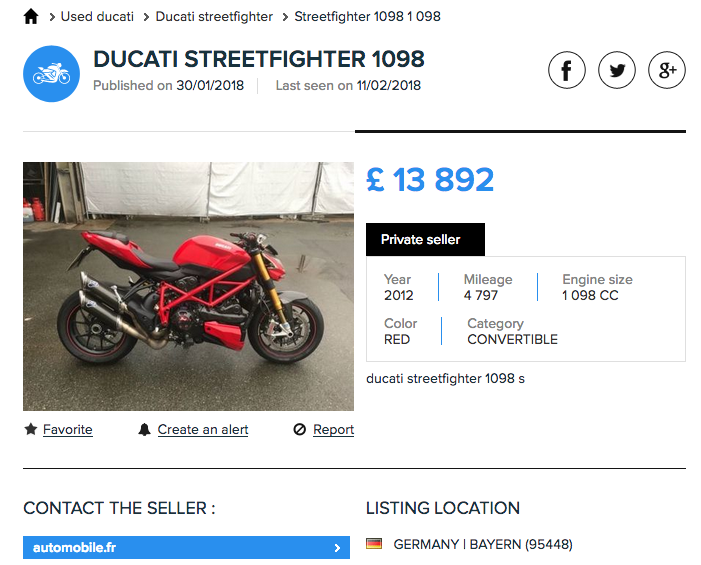Open the red Ducati motorcycle photo

tap(188, 286)
